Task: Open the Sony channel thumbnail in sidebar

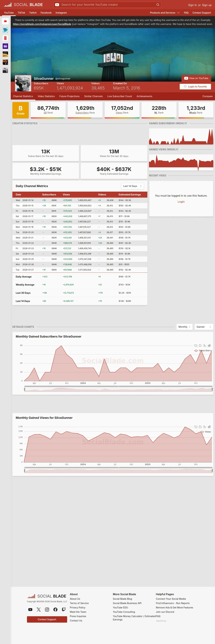Action: (x=5, y=54)
